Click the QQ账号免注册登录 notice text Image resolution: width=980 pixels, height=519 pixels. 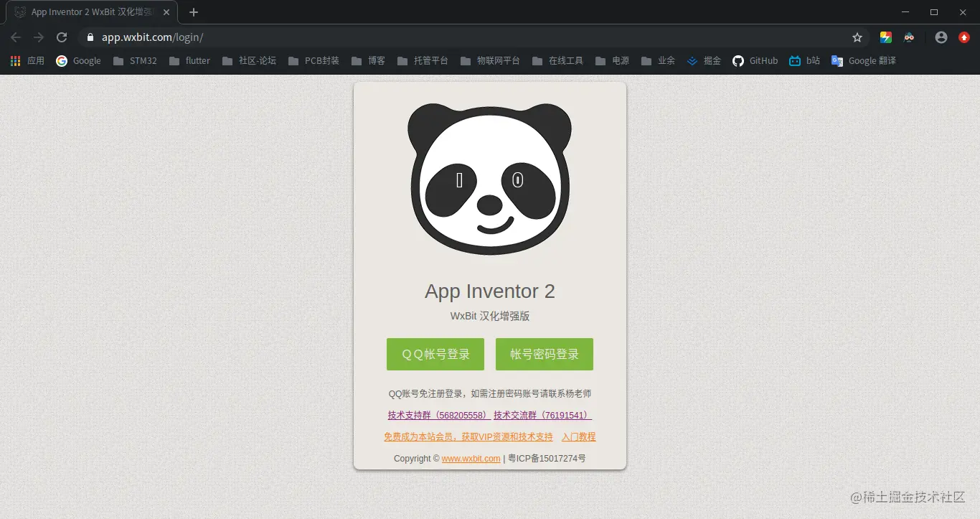[490, 394]
